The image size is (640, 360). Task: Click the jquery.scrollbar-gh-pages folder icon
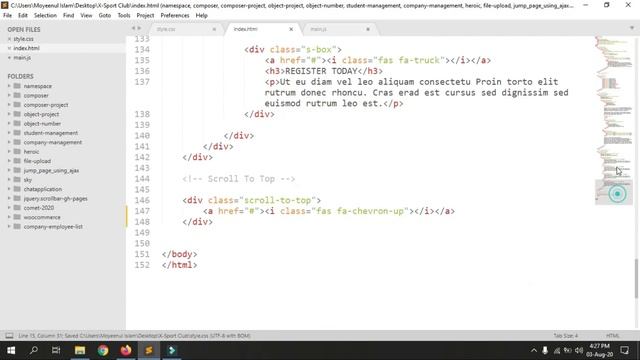(17, 198)
